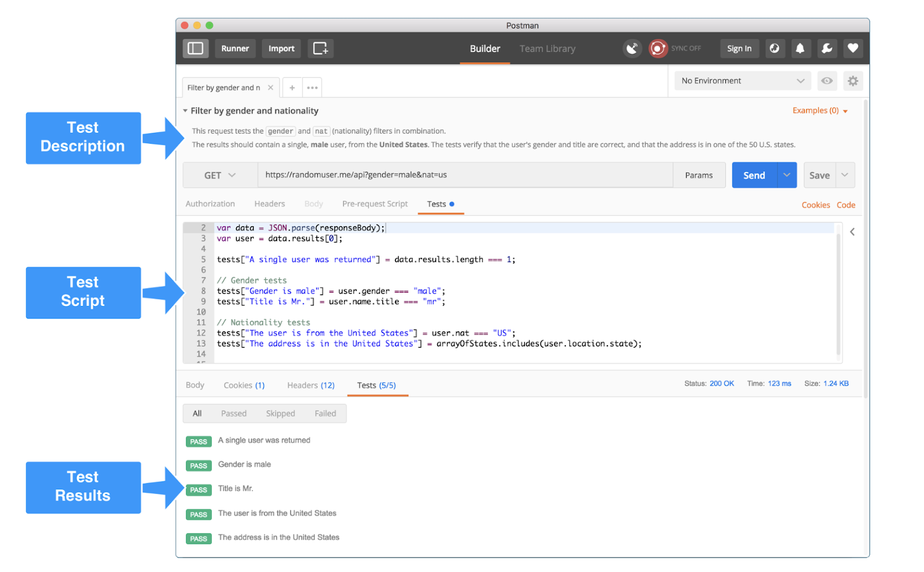Screen dimensions: 924x572
Task: Click the '123 ms' time value
Action: pos(780,383)
